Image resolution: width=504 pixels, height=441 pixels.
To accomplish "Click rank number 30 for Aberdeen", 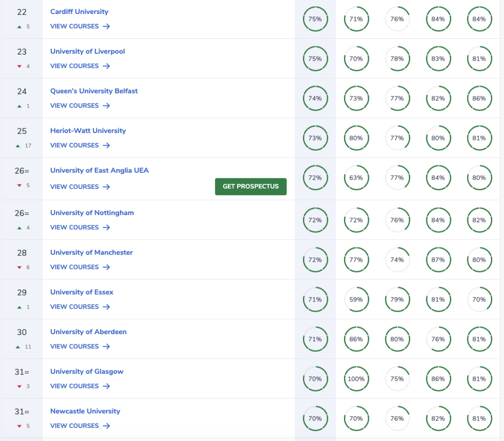I will click(x=22, y=332).
